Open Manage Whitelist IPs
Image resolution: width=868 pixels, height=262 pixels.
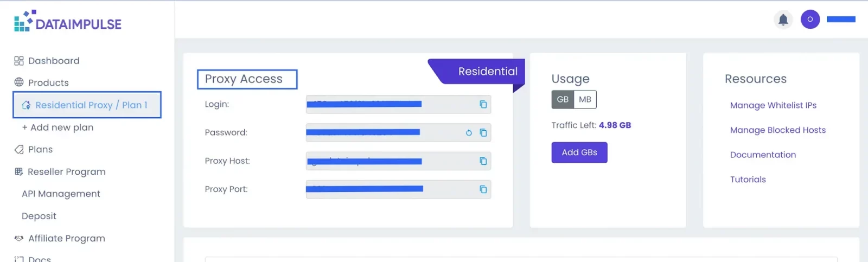[x=773, y=105]
